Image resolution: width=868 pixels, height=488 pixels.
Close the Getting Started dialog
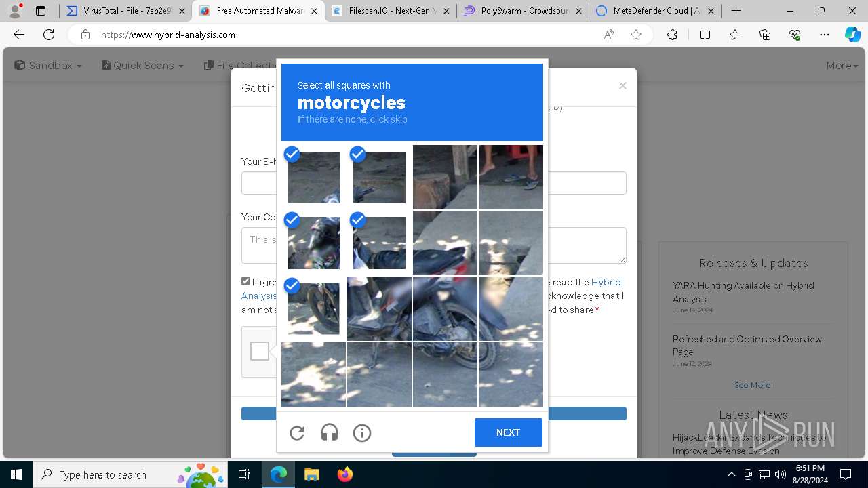tap(623, 86)
